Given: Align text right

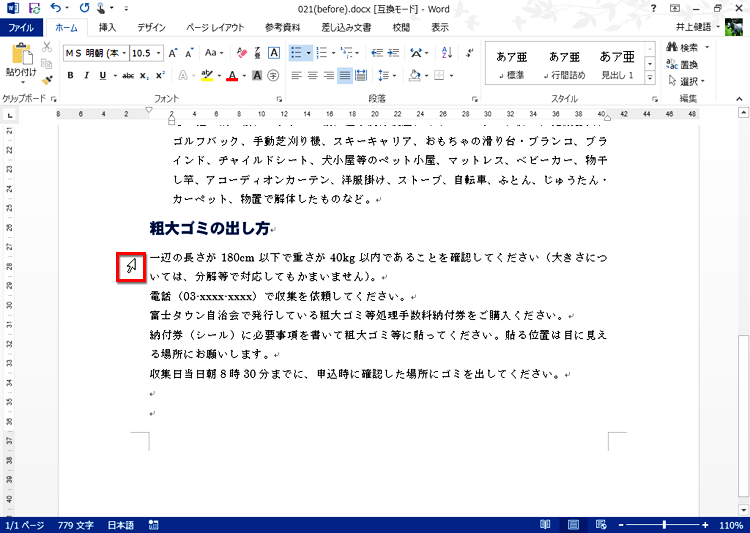Looking at the screenshot, I should click(x=329, y=76).
